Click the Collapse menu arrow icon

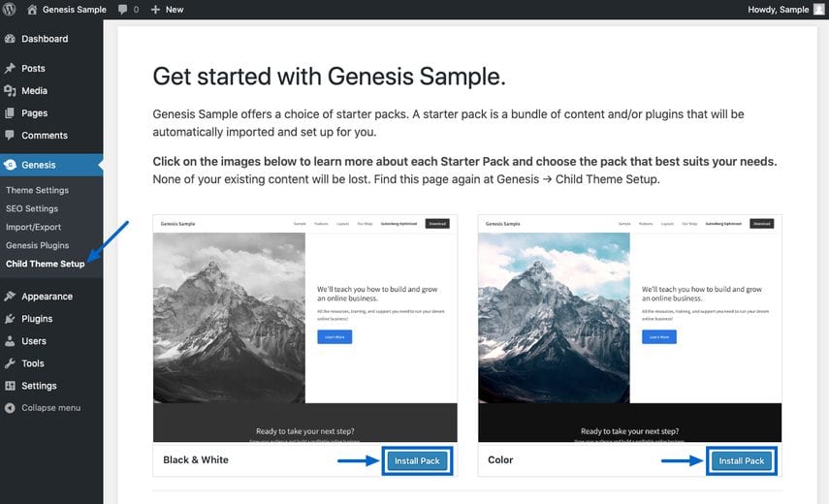pos(10,408)
